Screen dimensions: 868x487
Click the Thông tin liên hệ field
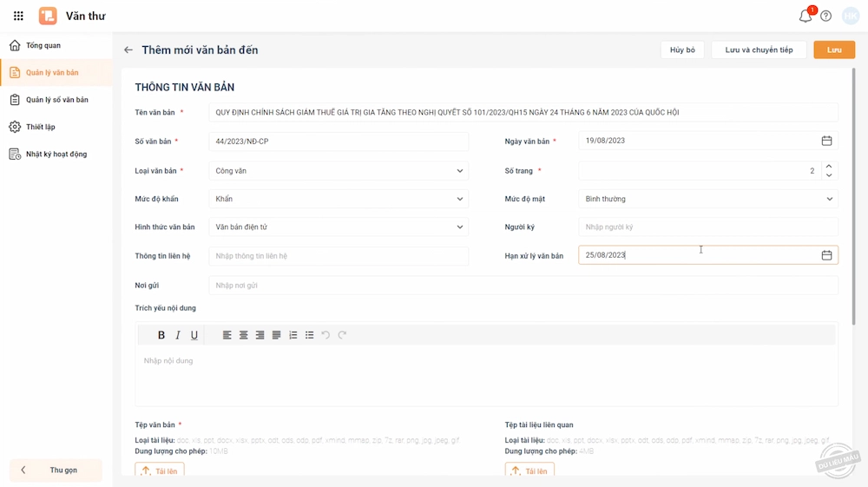pos(339,256)
